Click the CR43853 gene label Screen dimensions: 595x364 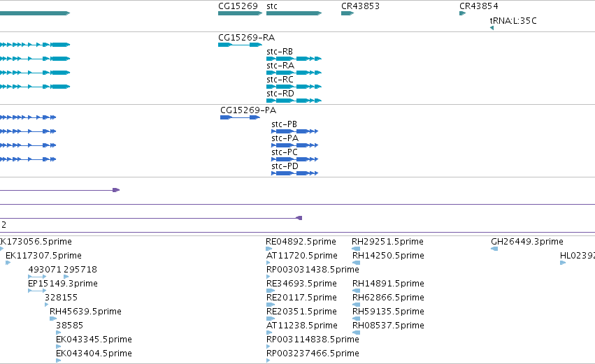click(360, 6)
